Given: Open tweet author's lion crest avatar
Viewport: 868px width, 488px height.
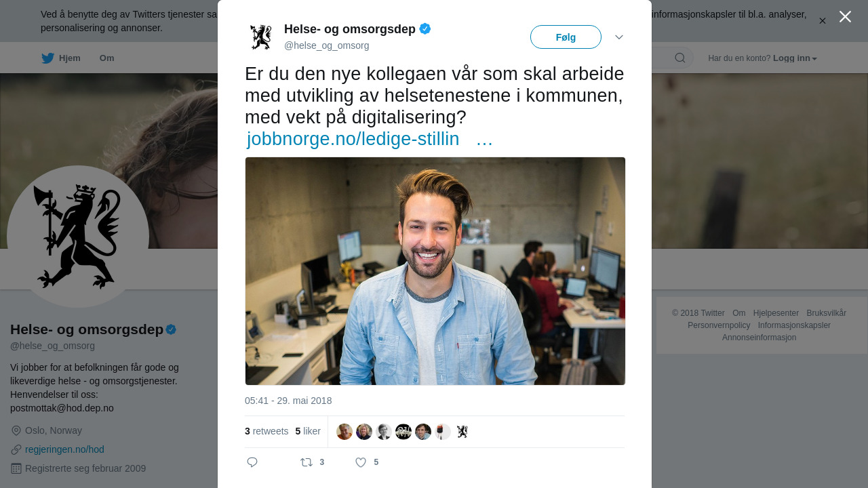Looking at the screenshot, I should [260, 37].
